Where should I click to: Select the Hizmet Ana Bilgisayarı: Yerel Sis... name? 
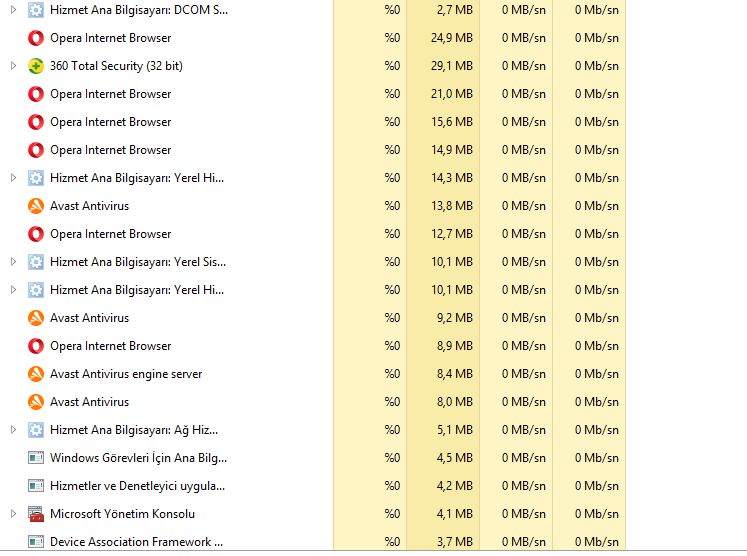point(138,262)
